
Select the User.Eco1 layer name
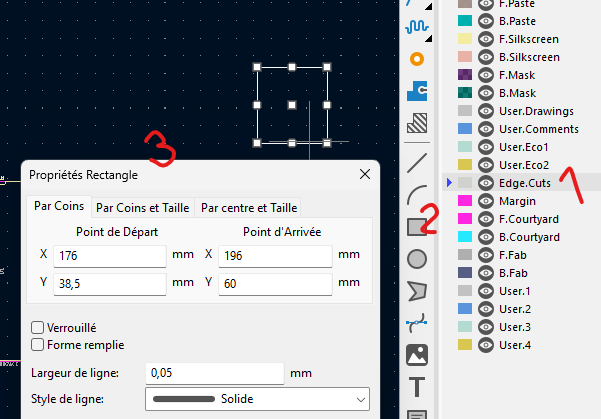click(x=524, y=147)
